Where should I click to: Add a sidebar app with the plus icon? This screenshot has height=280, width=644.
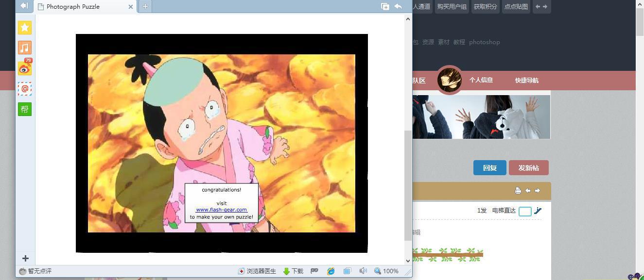point(25,259)
